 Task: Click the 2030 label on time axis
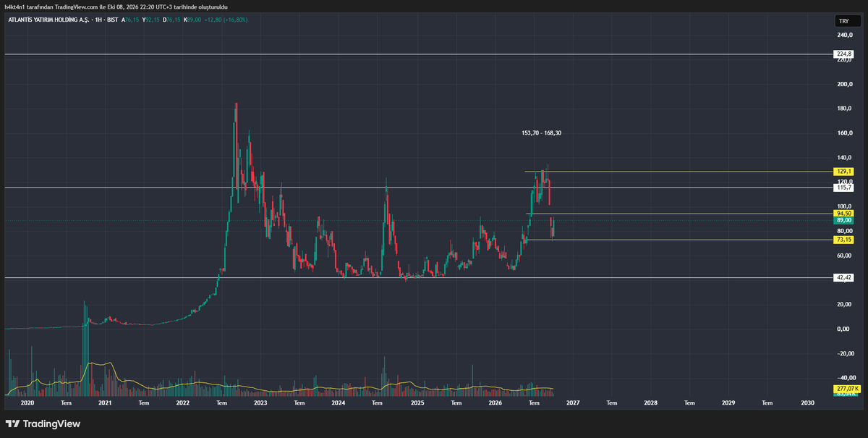point(807,402)
